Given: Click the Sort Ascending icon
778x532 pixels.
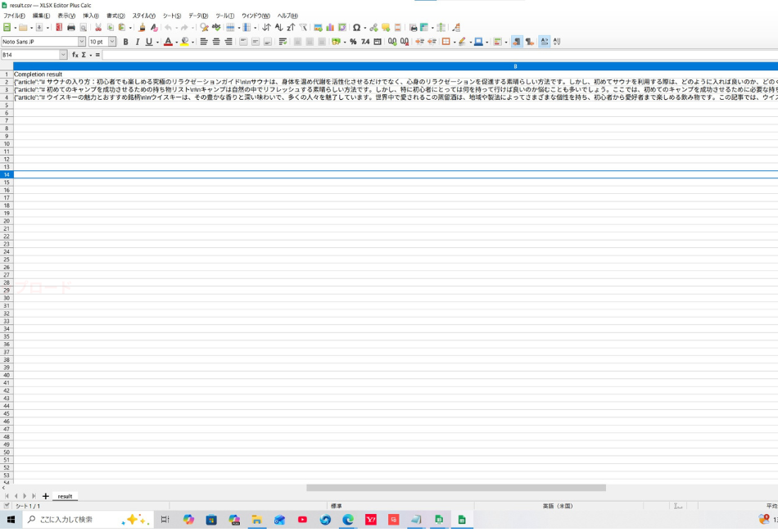Looking at the screenshot, I should coord(278,28).
